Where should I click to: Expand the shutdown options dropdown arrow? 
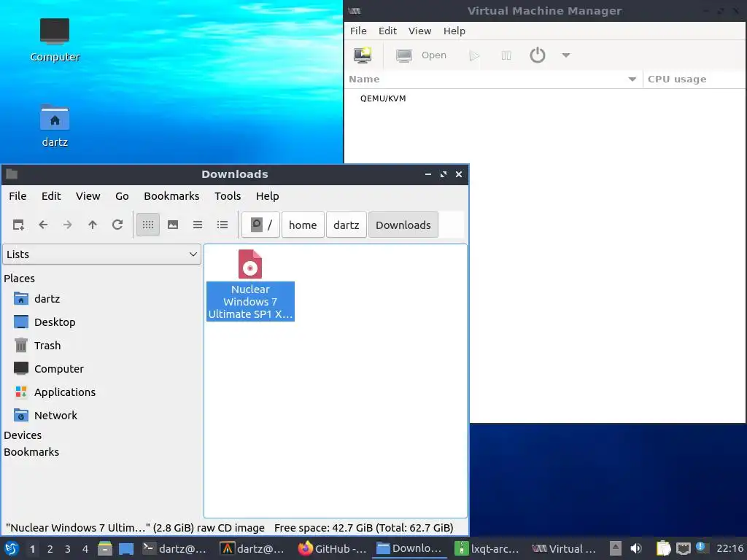click(566, 55)
